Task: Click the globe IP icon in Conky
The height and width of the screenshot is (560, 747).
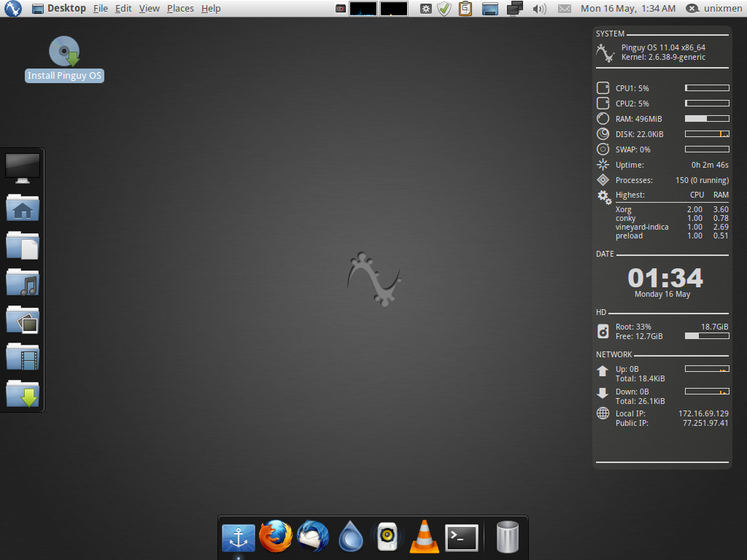Action: tap(603, 413)
